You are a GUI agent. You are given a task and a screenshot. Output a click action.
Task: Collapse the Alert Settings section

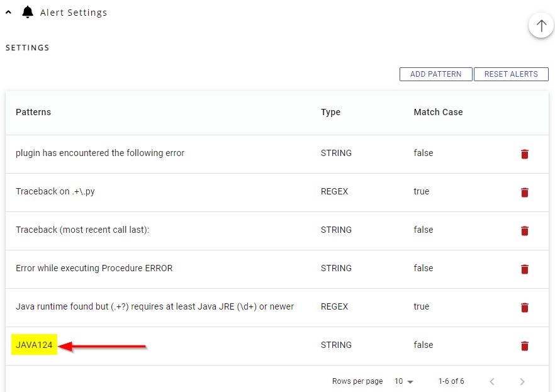(9, 13)
